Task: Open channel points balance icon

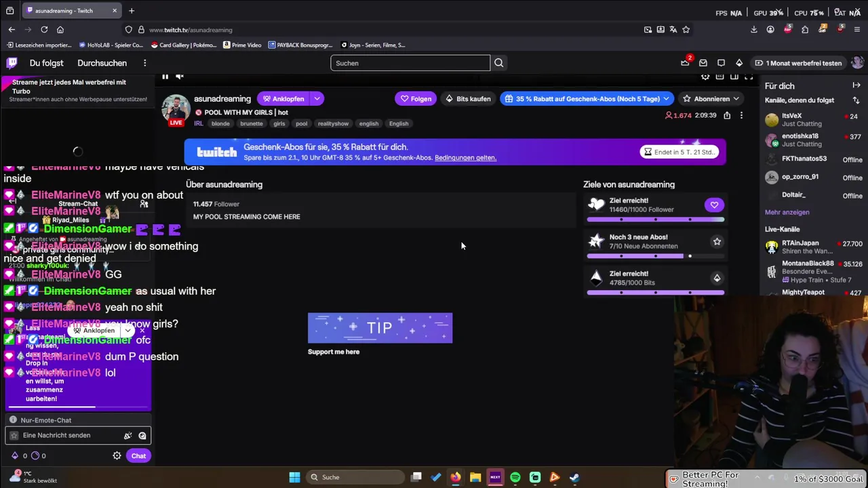Action: [39, 456]
